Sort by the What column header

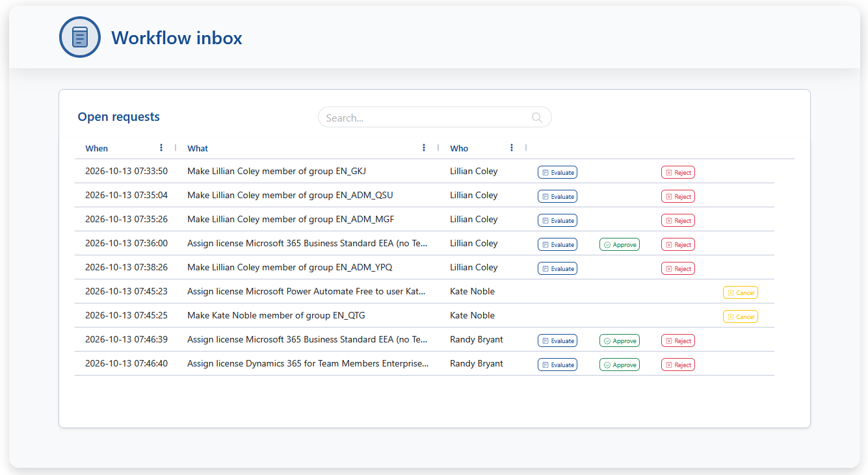[198, 148]
